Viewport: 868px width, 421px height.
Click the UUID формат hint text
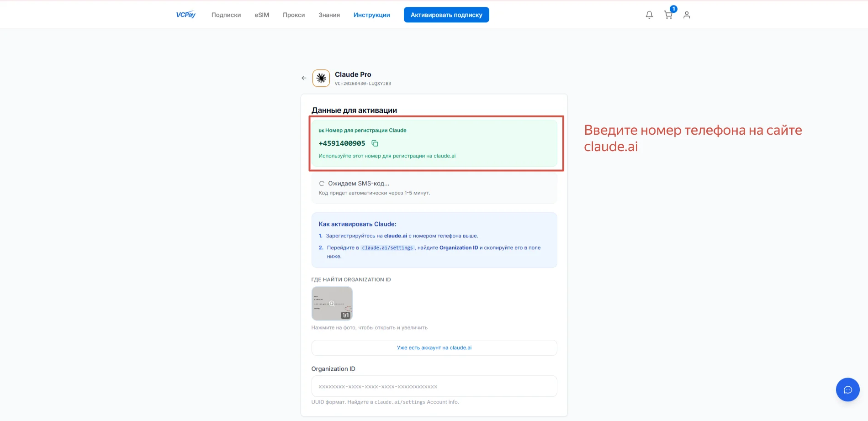[x=385, y=402]
